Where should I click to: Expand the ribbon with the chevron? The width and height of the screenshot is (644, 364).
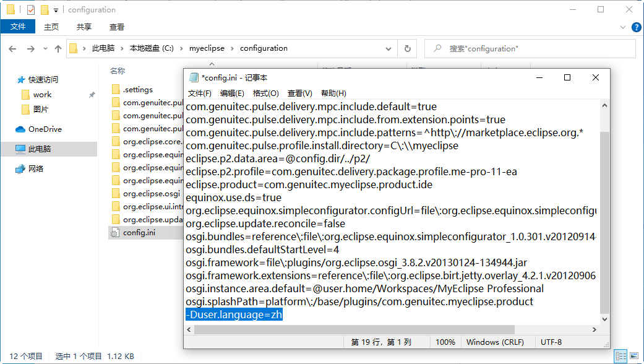coord(623,27)
